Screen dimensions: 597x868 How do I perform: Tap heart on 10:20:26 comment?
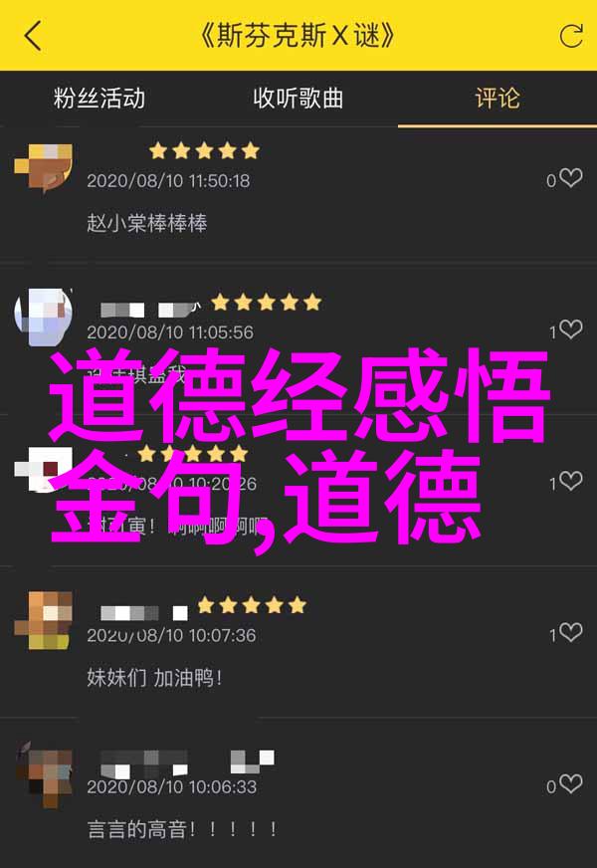[570, 481]
